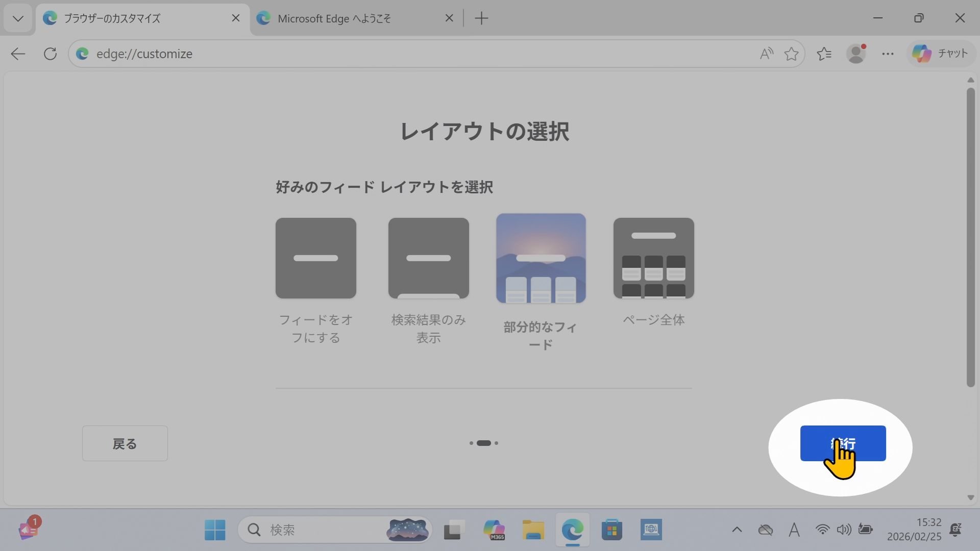Viewport: 980px width, 551px height.
Task: Choose the フィードをオフにする layout option
Action: click(315, 258)
